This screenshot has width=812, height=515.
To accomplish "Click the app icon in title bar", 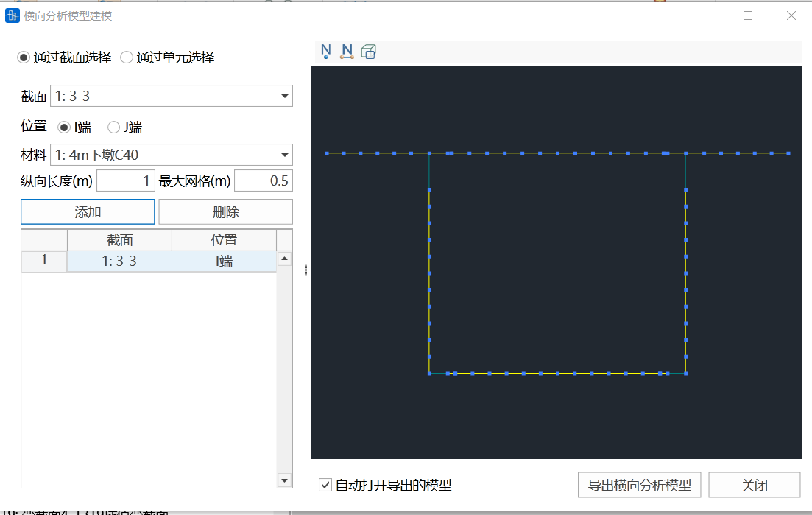I will pos(12,16).
